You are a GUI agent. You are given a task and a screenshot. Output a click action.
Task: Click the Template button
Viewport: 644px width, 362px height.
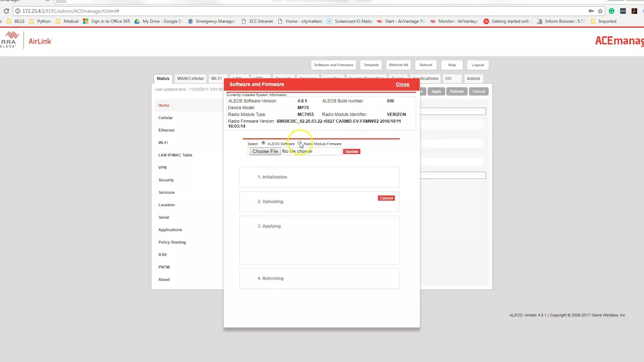(371, 65)
